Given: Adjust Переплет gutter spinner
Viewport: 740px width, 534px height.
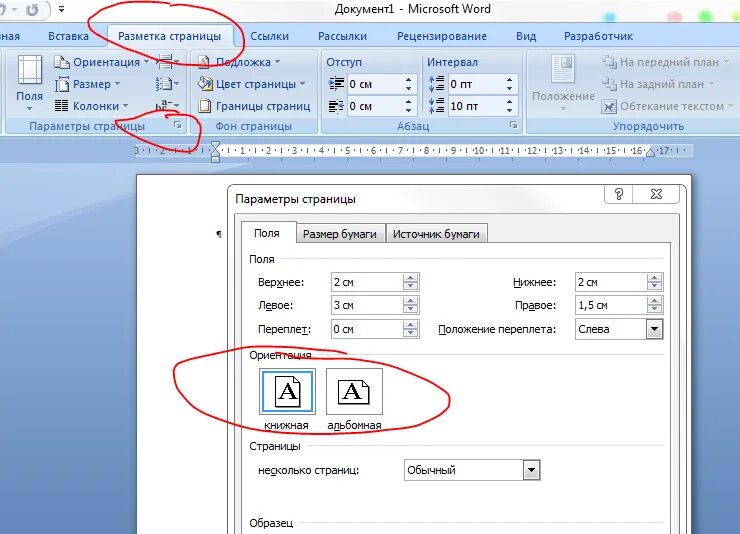Looking at the screenshot, I should pyautogui.click(x=411, y=329).
